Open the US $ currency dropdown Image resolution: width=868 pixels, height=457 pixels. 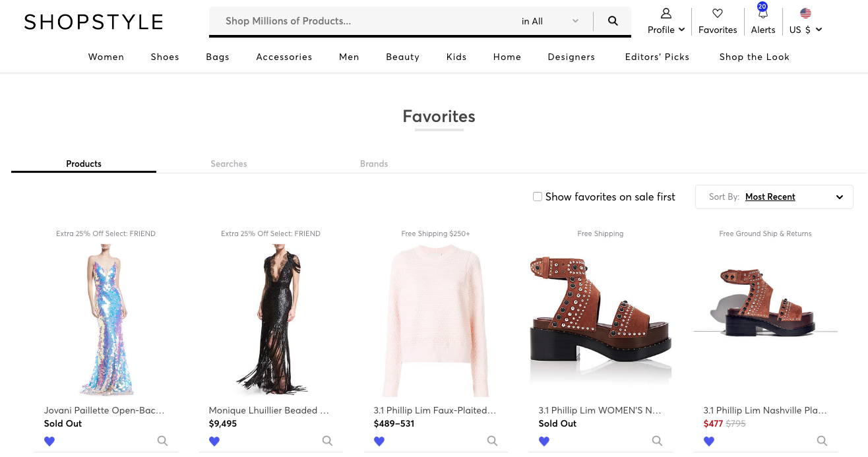(805, 30)
